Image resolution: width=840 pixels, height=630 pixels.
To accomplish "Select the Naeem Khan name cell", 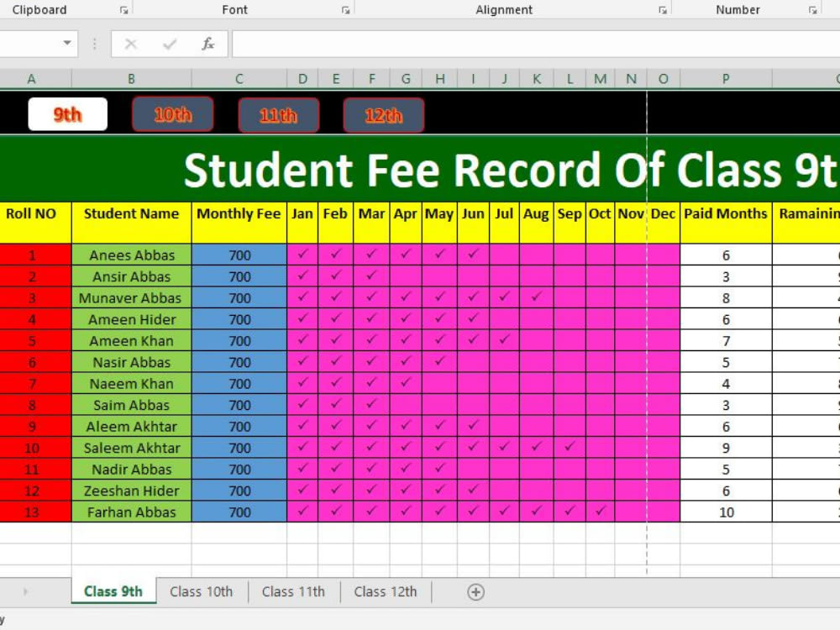I will pos(131,384).
